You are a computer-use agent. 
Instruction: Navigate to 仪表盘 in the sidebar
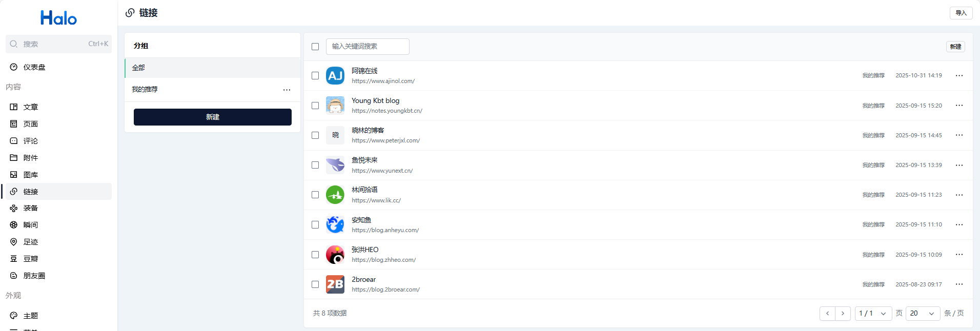click(34, 67)
